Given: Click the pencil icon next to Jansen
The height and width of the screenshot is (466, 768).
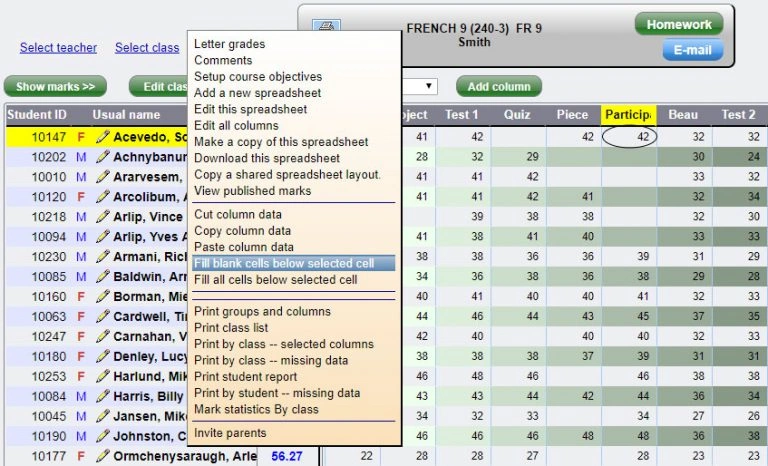Looking at the screenshot, I should (102, 416).
